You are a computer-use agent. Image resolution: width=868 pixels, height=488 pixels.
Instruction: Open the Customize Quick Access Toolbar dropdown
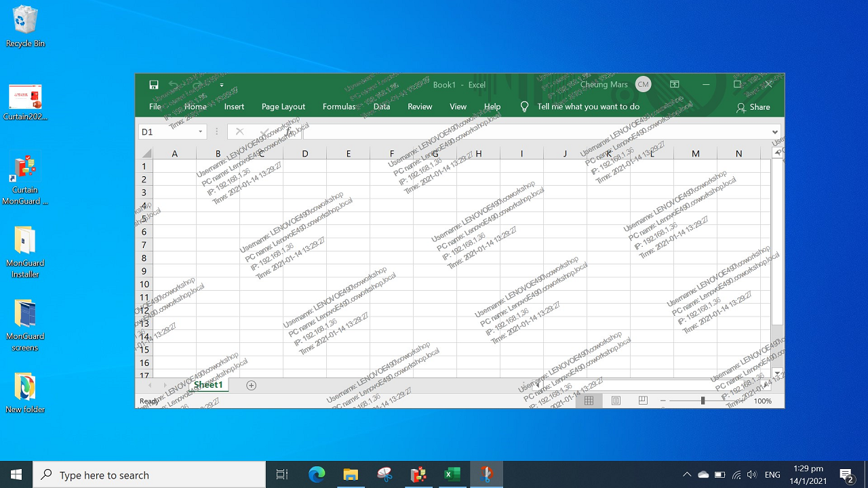[221, 85]
